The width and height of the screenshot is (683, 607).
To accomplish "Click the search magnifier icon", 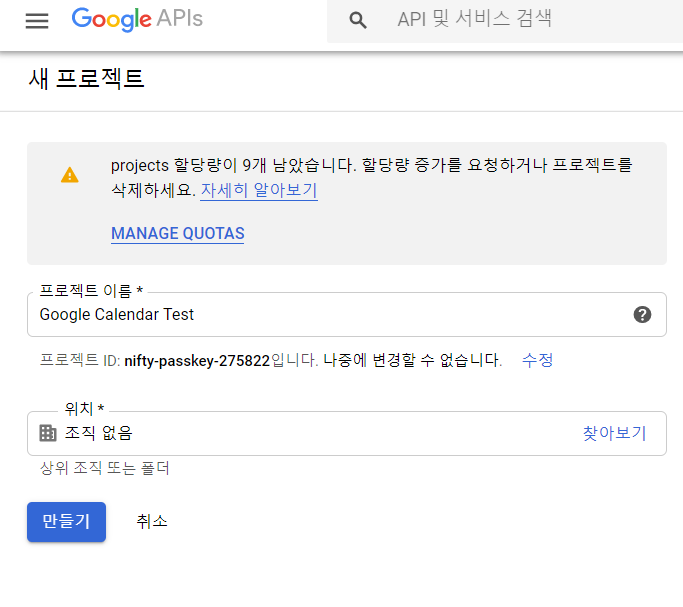I will (358, 20).
